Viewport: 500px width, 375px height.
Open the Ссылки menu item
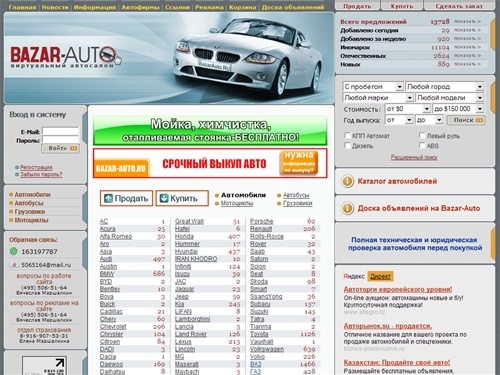177,7
